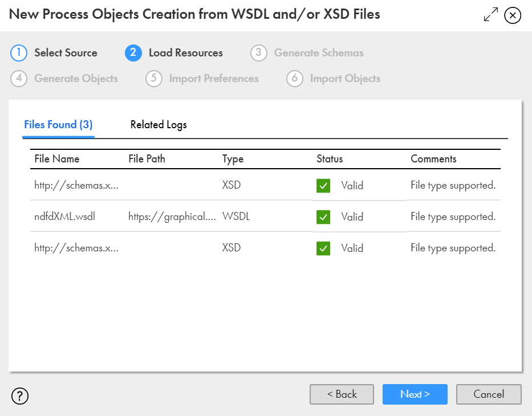
Task: Open the Related Logs tab
Action: (159, 125)
